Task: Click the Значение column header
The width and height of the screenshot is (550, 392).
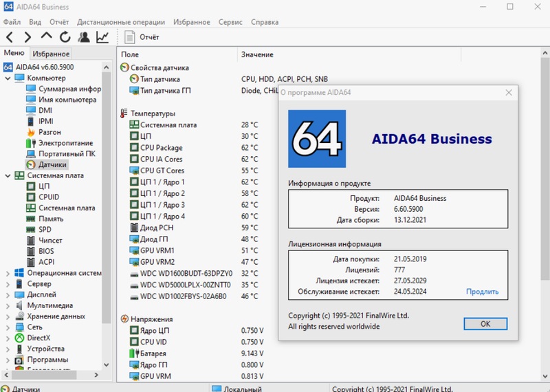Action: [x=349, y=54]
